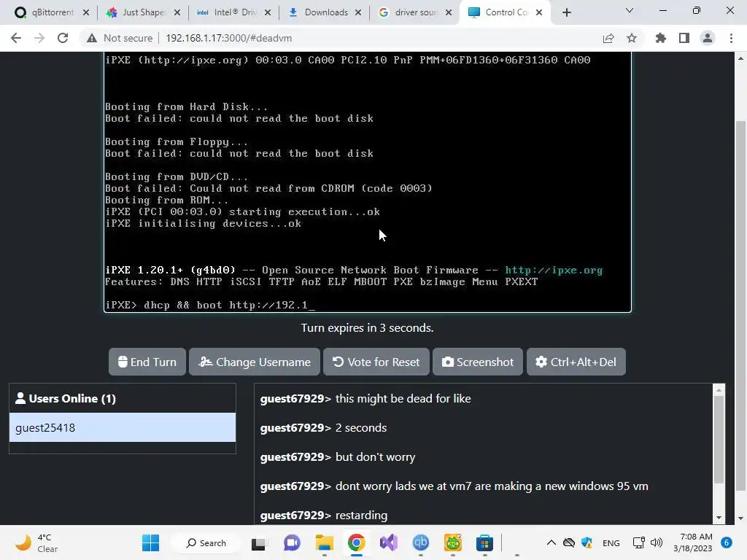Open the Chrome three-dot menu
This screenshot has width=747, height=560.
tap(731, 38)
